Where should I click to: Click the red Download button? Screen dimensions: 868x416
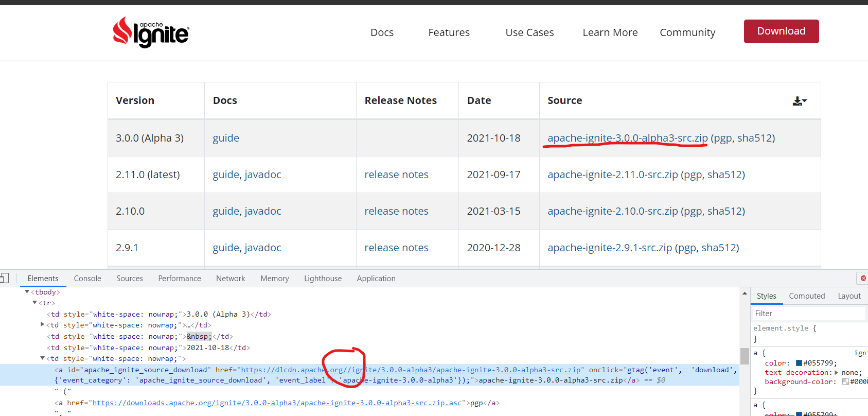[x=781, y=31]
